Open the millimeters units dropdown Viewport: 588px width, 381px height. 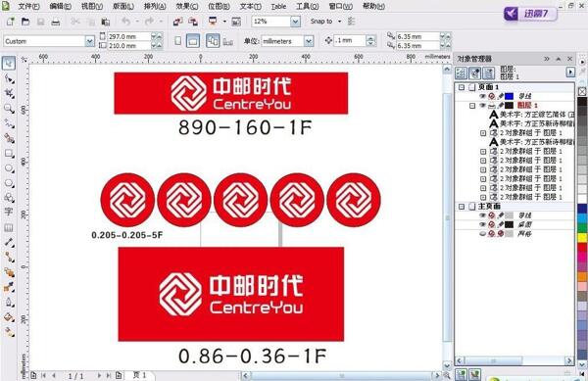[309, 41]
